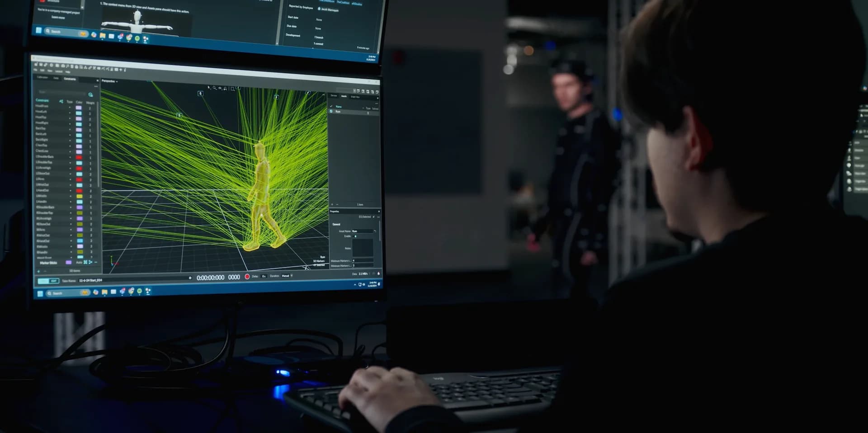Open the Duration Manual dropdown
This screenshot has height=433, width=868.
(x=288, y=276)
